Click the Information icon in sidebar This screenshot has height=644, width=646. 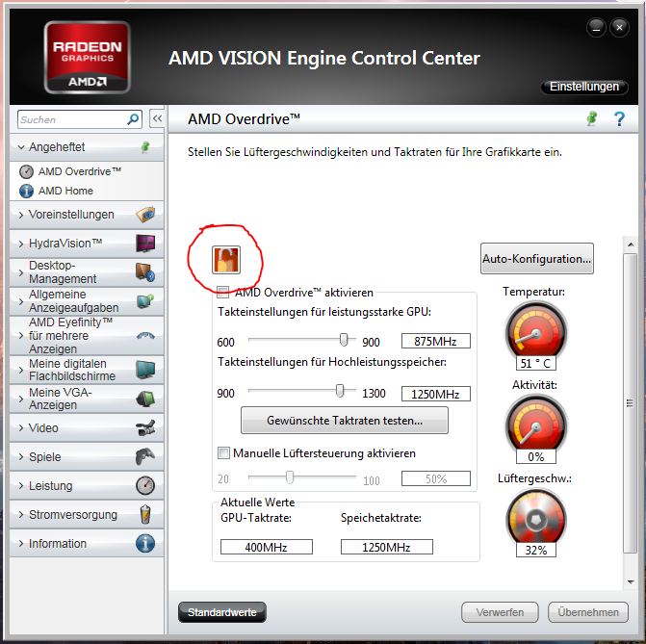pyautogui.click(x=145, y=544)
